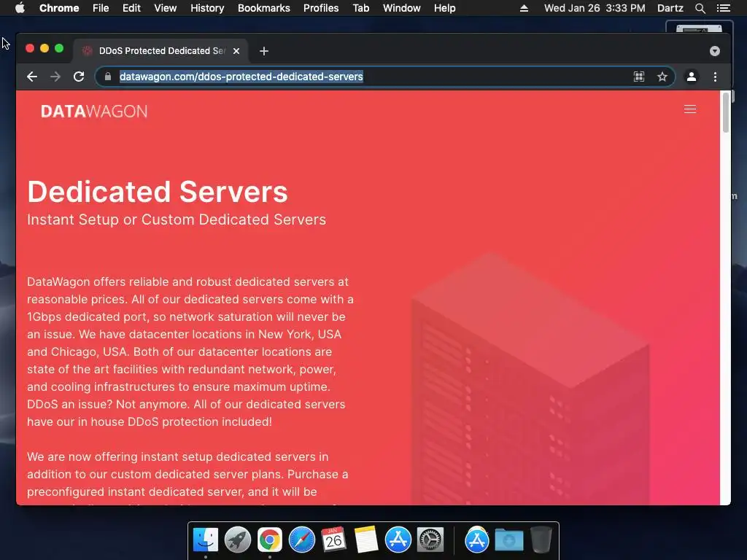Open Calendar icon in the Dock
Viewport: 747px width, 560px height.
[333, 540]
